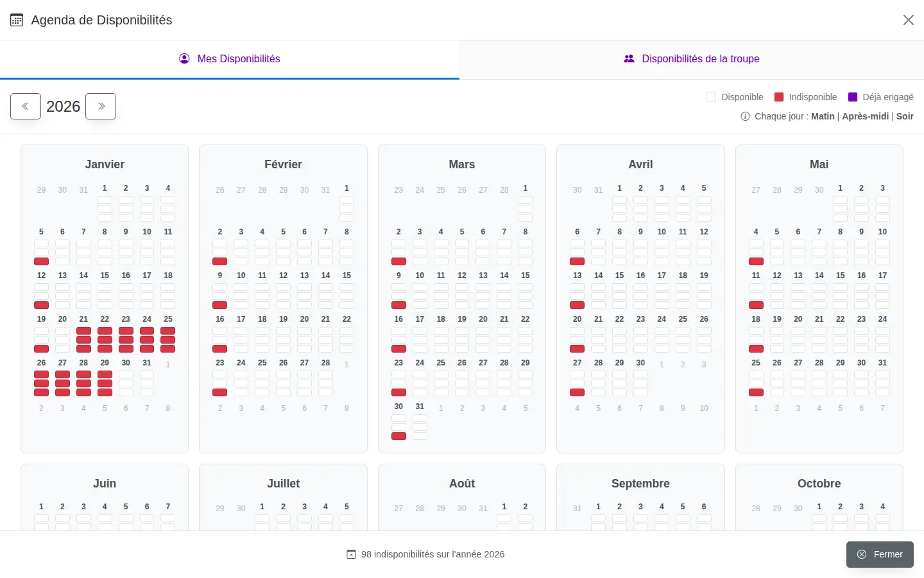The width and height of the screenshot is (924, 578).
Task: Click day number 22 in Mars
Action: 525,319
